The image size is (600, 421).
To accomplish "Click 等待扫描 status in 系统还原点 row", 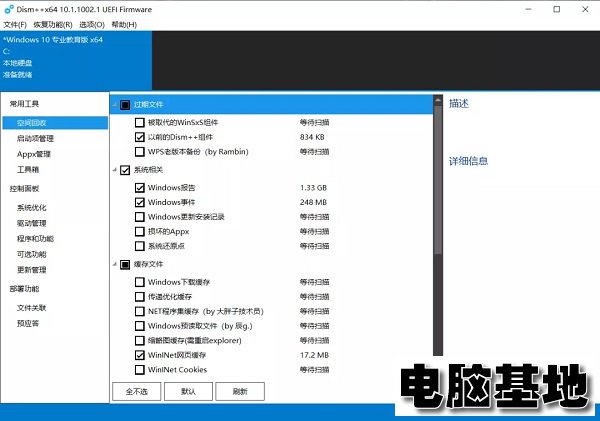I will (315, 246).
